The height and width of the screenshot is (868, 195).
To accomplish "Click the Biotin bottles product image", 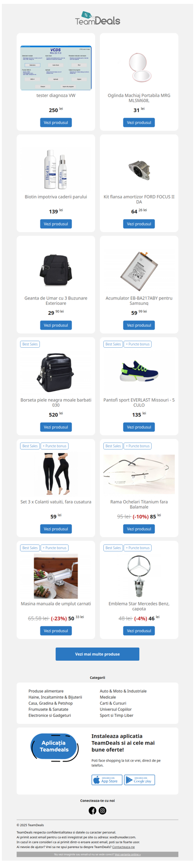I will [56, 169].
